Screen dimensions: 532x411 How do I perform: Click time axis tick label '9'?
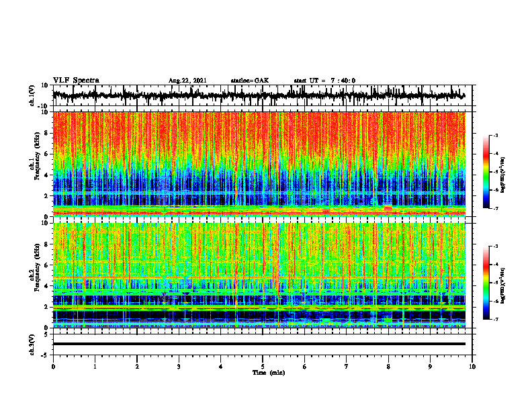coord(430,367)
